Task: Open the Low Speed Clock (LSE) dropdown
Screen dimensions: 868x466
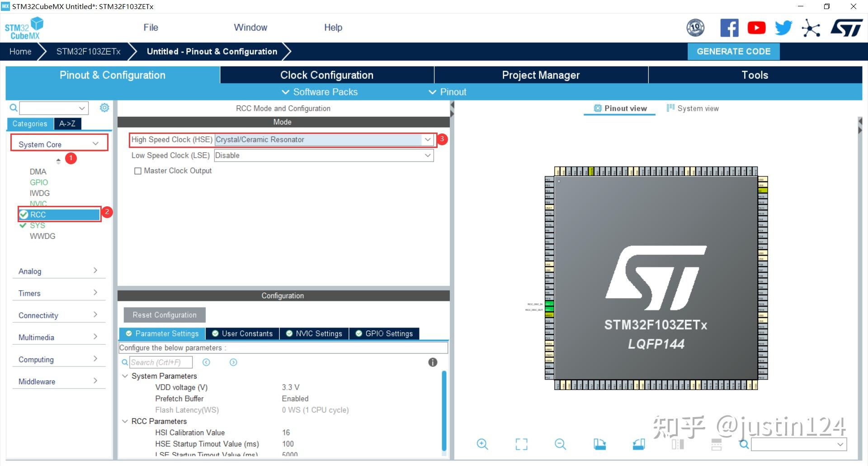Action: [x=324, y=156]
